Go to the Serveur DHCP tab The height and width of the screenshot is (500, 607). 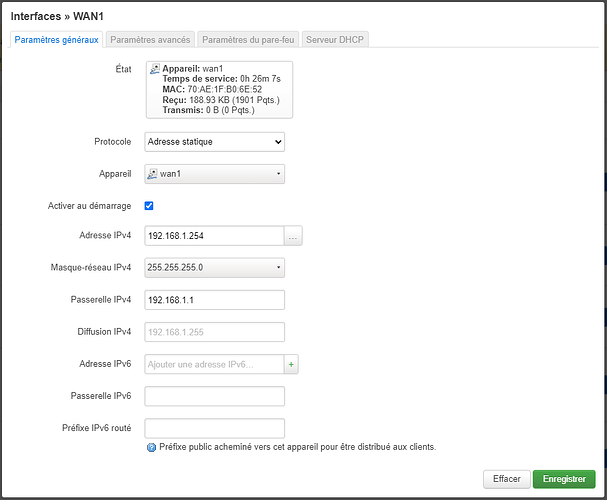point(335,39)
